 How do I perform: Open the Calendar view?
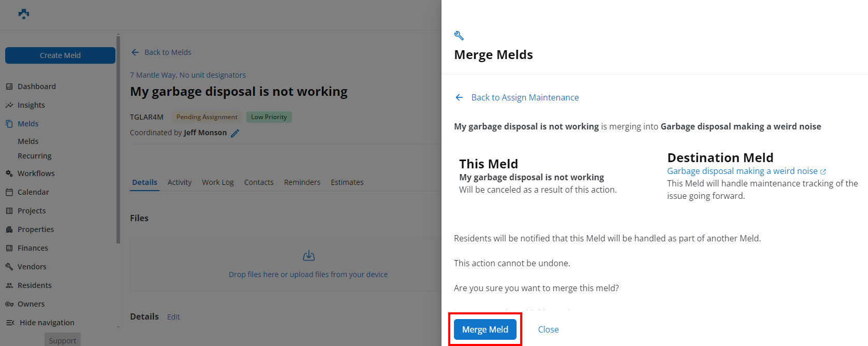point(35,192)
